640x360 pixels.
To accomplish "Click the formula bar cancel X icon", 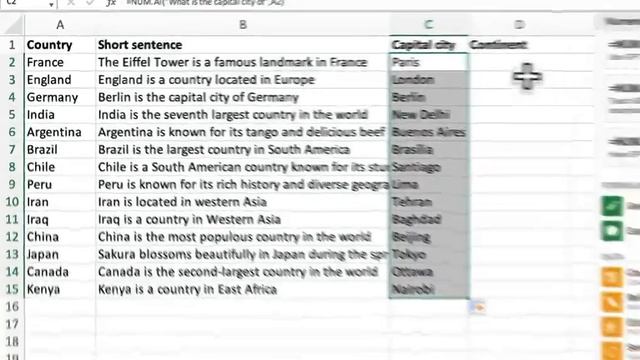I will [x=71, y=3].
